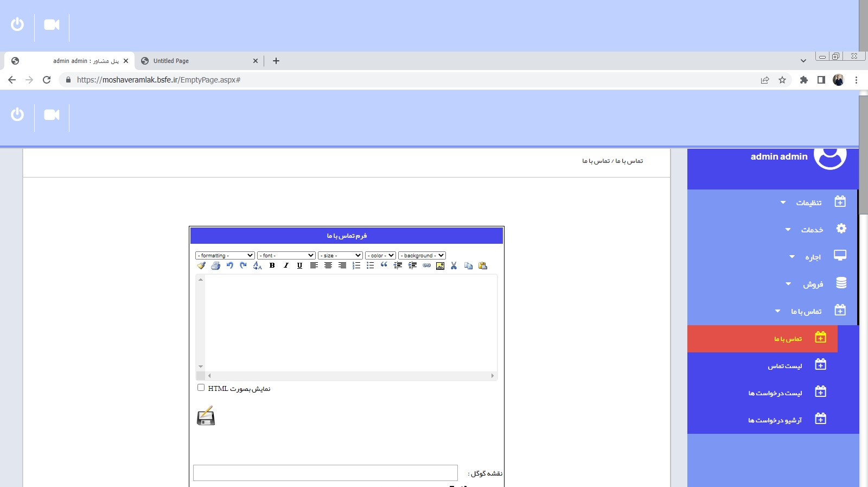Insert a numbered list
The width and height of the screenshot is (868, 487).
356,265
